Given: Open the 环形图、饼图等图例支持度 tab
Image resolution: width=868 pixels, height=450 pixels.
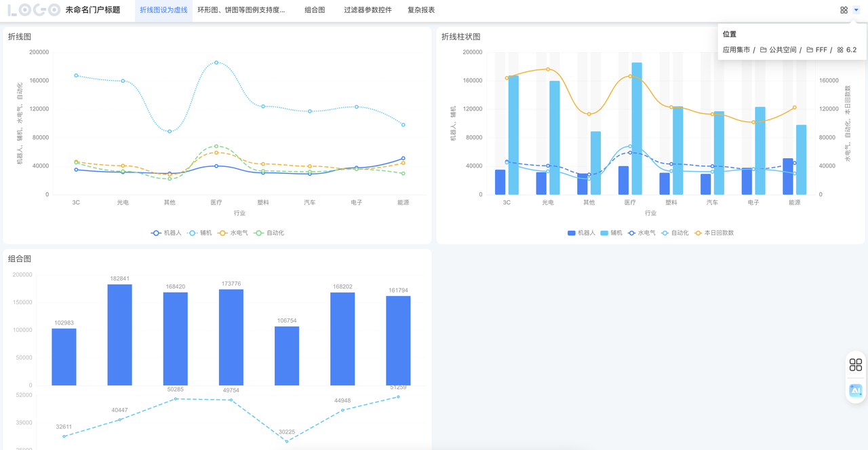Looking at the screenshot, I should click(241, 10).
